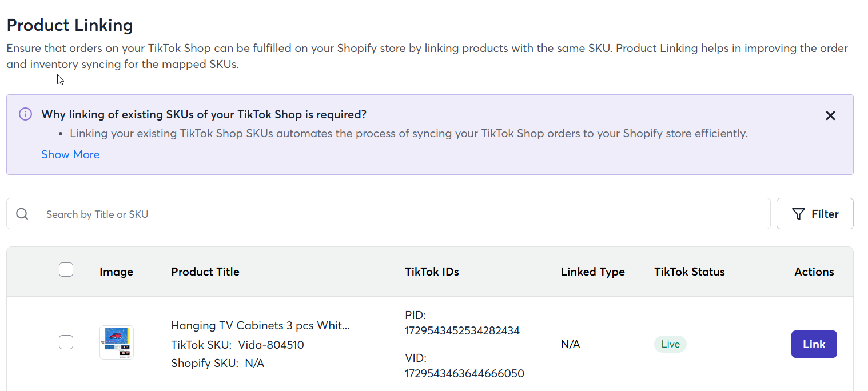Viewport: 868px width, 391px height.
Task: Click the Live status badge
Action: point(670,344)
